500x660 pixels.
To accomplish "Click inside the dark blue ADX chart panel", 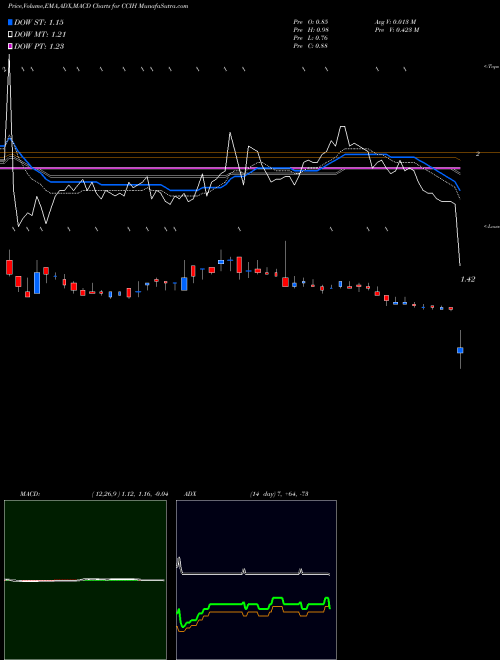I will 256,580.
